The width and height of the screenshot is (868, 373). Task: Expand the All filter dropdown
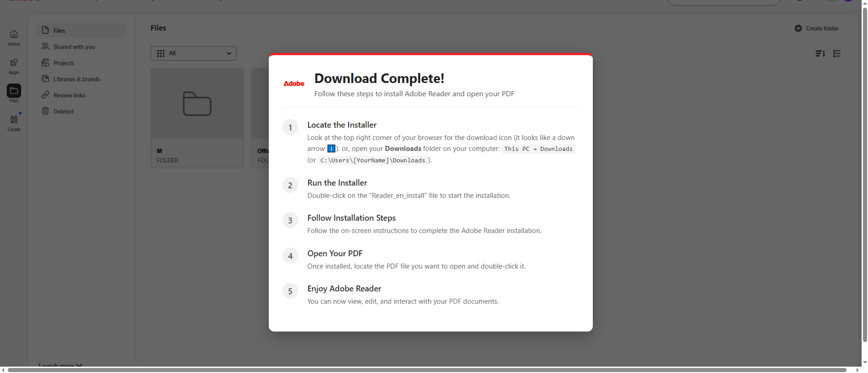coord(193,53)
